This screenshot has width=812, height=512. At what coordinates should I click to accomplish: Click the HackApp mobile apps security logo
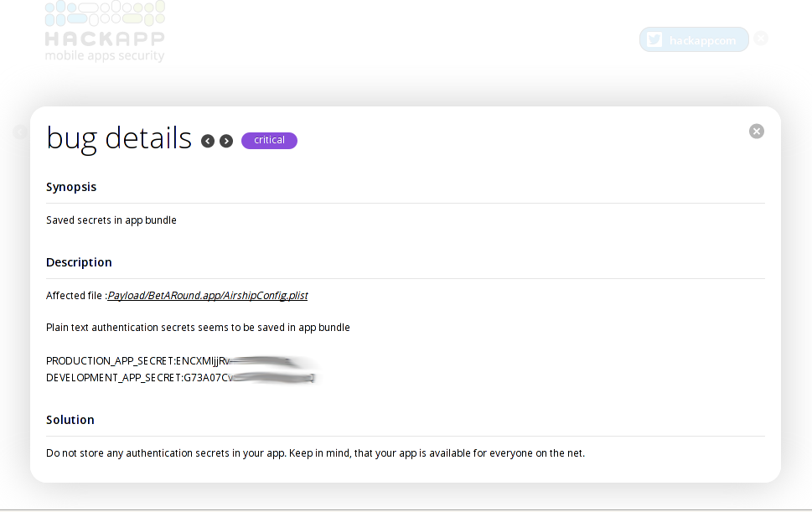pyautogui.click(x=105, y=31)
